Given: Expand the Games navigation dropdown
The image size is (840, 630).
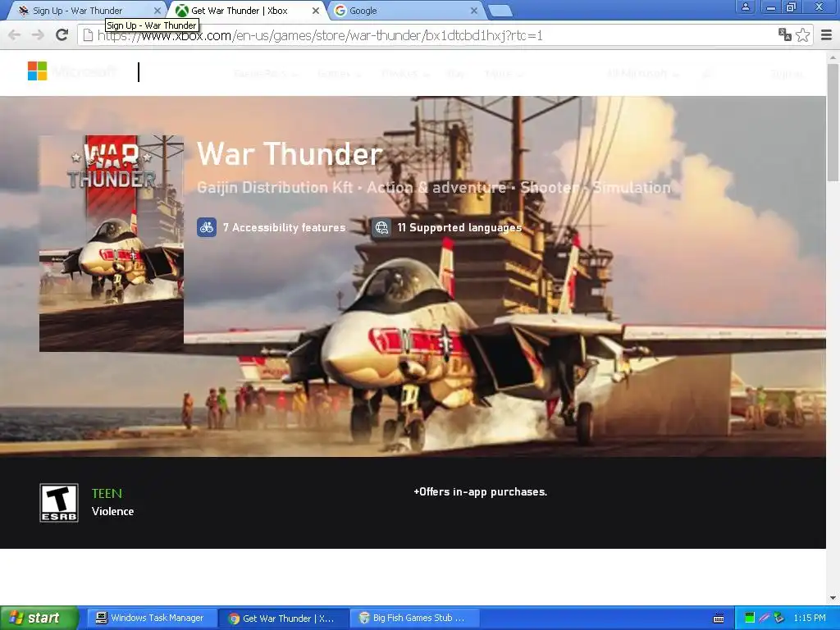Looking at the screenshot, I should pyautogui.click(x=339, y=74).
